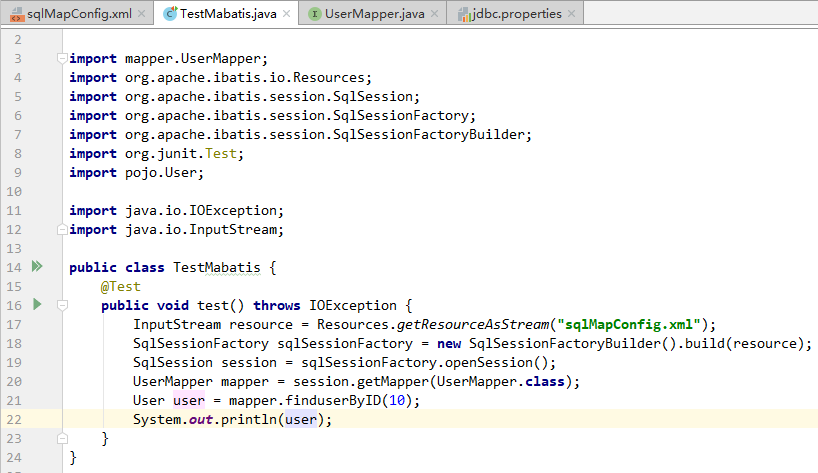This screenshot has height=473, width=818.
Task: Click the fold end marker at line 23
Action: [x=62, y=438]
